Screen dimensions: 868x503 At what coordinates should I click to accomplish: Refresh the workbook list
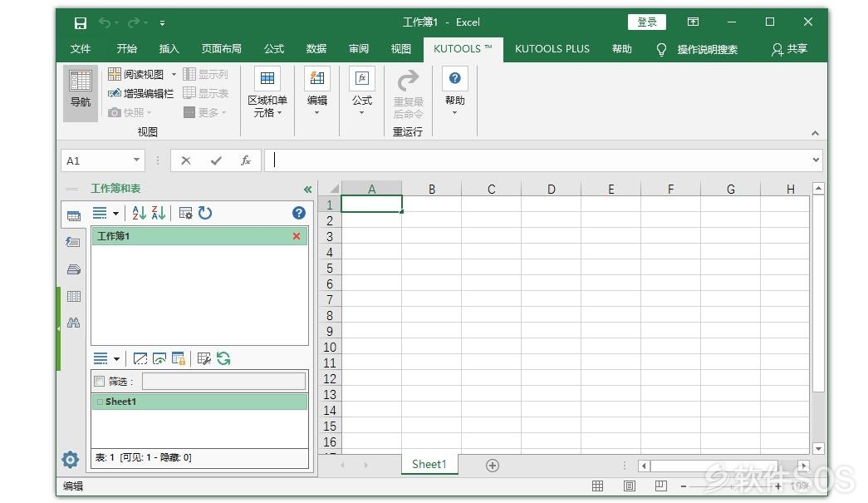(x=205, y=214)
